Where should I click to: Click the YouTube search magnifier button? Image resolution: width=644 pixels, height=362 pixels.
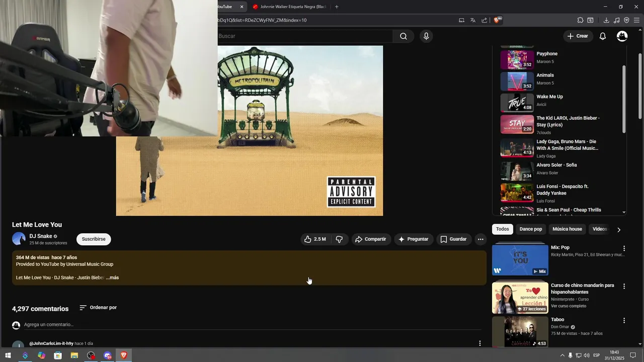pos(404,36)
